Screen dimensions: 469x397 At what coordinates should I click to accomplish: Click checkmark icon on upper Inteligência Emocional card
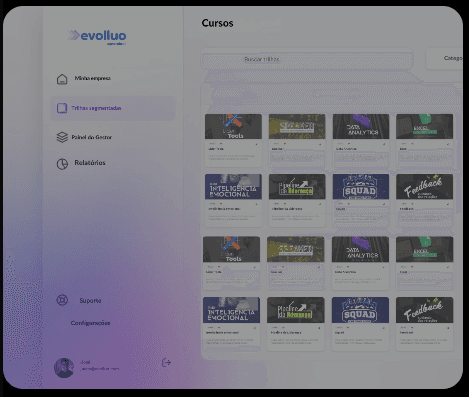pyautogui.click(x=256, y=204)
